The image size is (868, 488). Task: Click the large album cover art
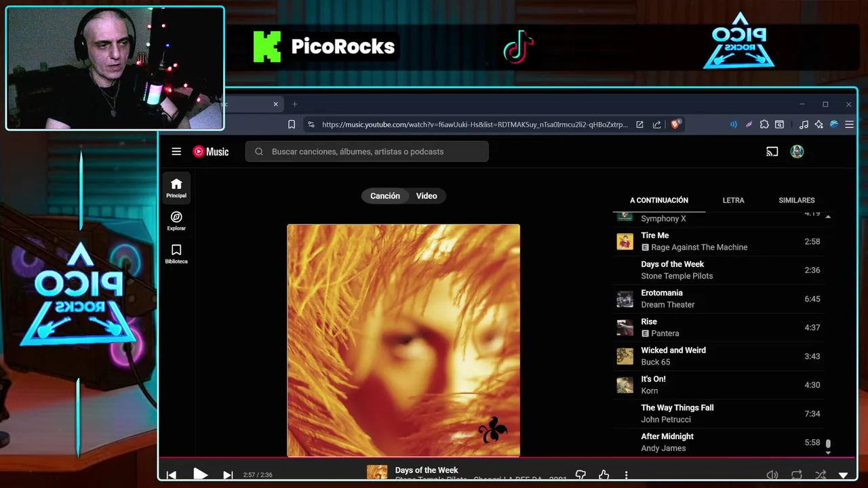[x=403, y=340]
